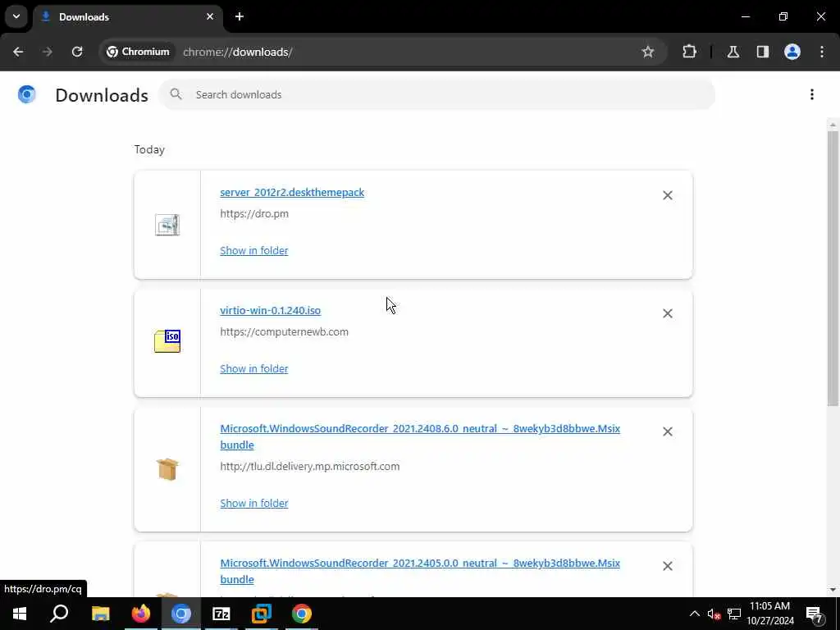Open virtio-win-0.1.240.iso file link

[x=270, y=310]
